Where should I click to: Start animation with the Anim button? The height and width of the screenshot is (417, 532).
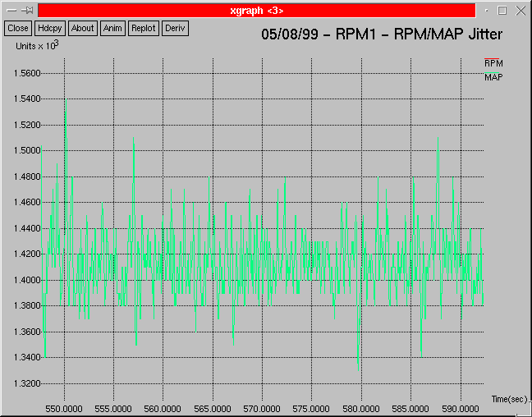[x=112, y=28]
